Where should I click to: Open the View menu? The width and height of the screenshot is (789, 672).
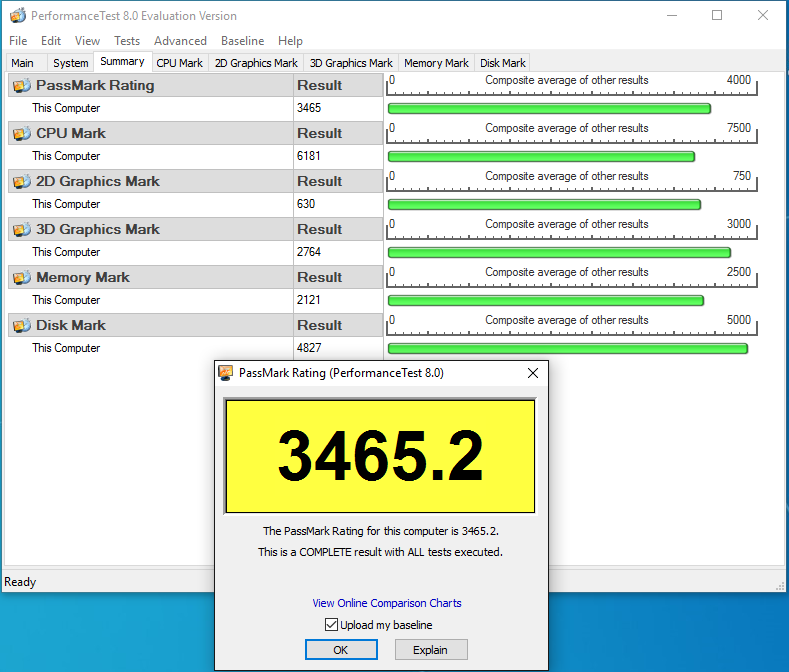click(x=88, y=41)
